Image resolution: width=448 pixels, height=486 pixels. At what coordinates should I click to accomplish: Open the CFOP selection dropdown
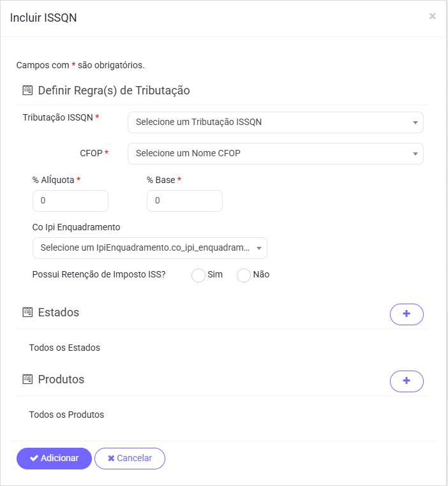275,154
